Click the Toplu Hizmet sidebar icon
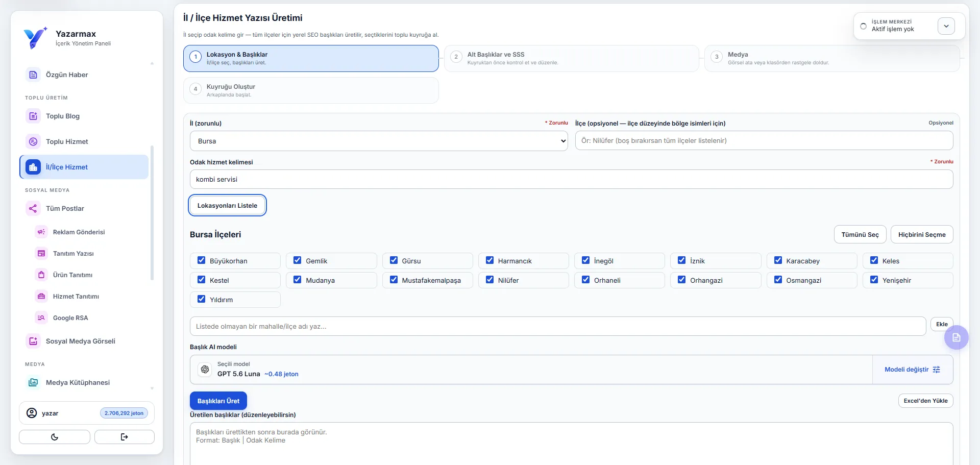The width and height of the screenshot is (980, 465). click(x=33, y=141)
